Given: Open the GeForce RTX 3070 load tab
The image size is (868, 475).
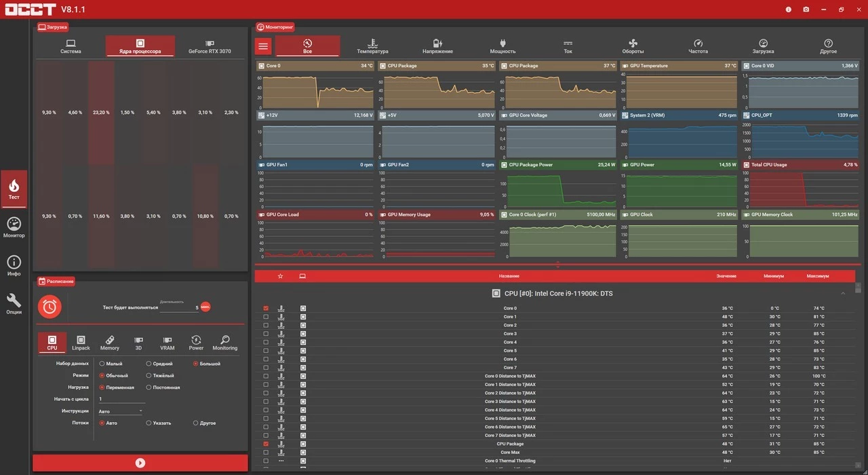Looking at the screenshot, I should [x=210, y=46].
